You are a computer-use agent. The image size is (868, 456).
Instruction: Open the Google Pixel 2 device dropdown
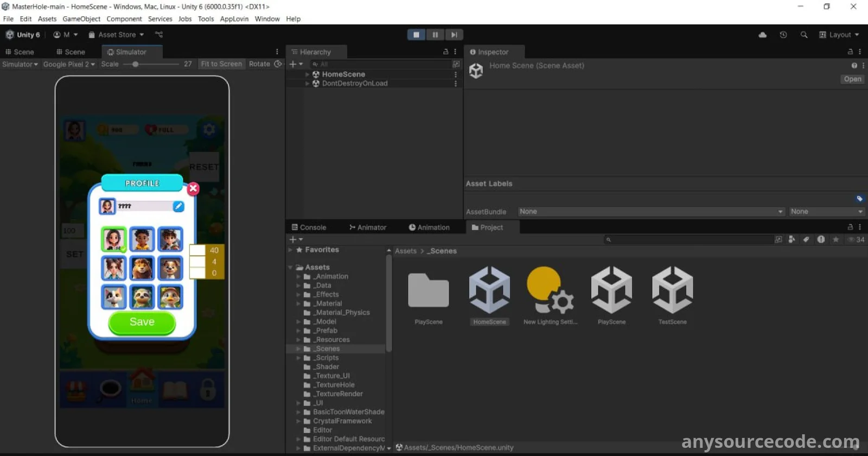pyautogui.click(x=69, y=64)
